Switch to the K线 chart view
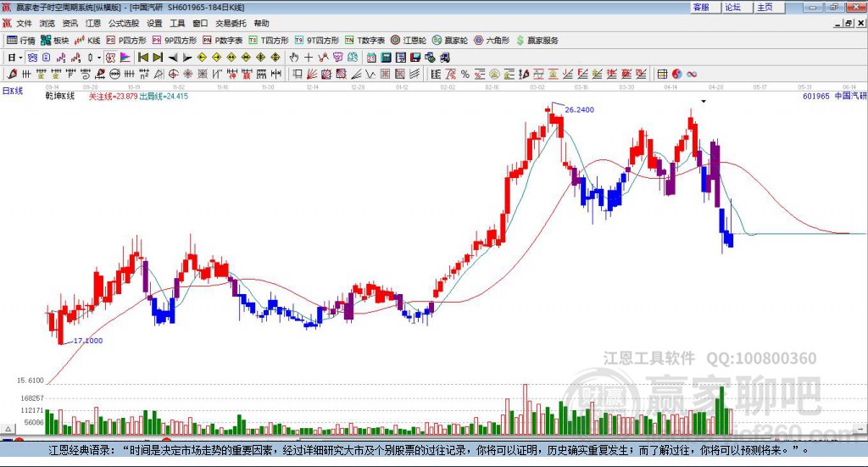This screenshot has height=467, width=868. click(87, 41)
